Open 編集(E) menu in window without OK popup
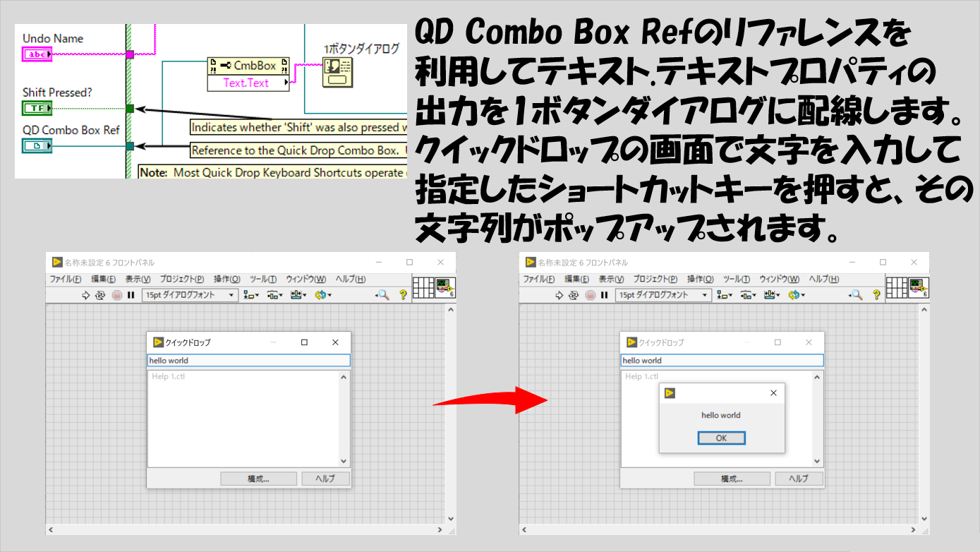Screen dimensions: 980x552 click(103, 280)
